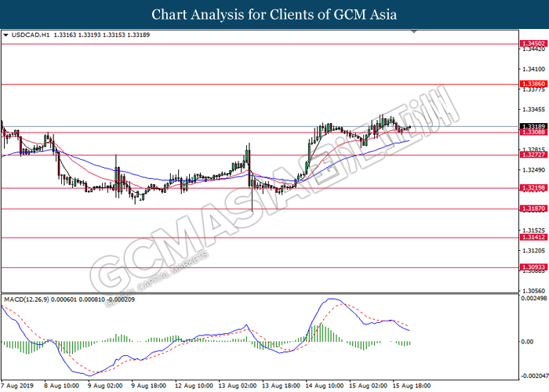This screenshot has width=549, height=392.
Task: Select the 1.32727 price level label
Action: (533, 154)
